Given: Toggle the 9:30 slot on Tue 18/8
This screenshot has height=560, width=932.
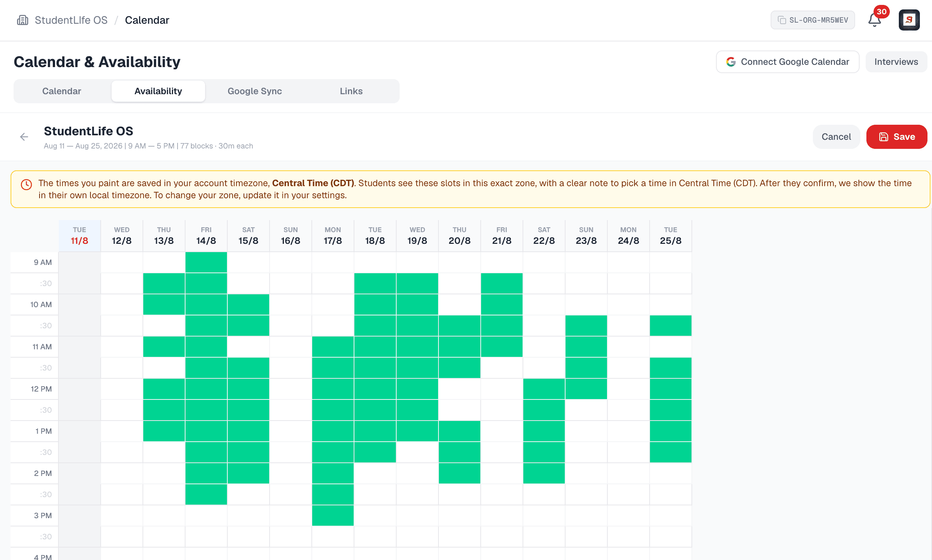Looking at the screenshot, I should point(375,283).
